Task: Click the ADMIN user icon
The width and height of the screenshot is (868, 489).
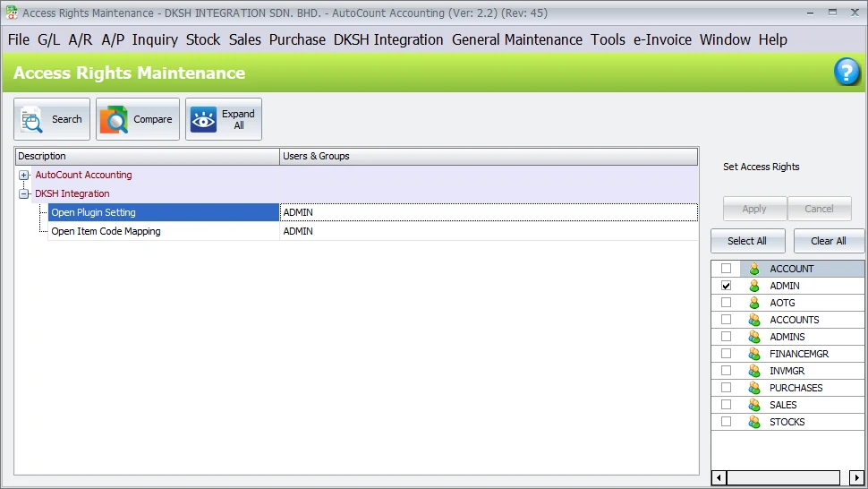Action: click(x=754, y=286)
